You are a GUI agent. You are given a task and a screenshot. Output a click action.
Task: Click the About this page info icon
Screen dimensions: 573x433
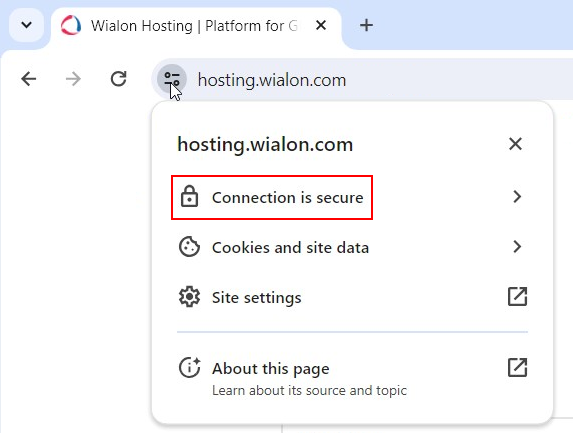189,367
